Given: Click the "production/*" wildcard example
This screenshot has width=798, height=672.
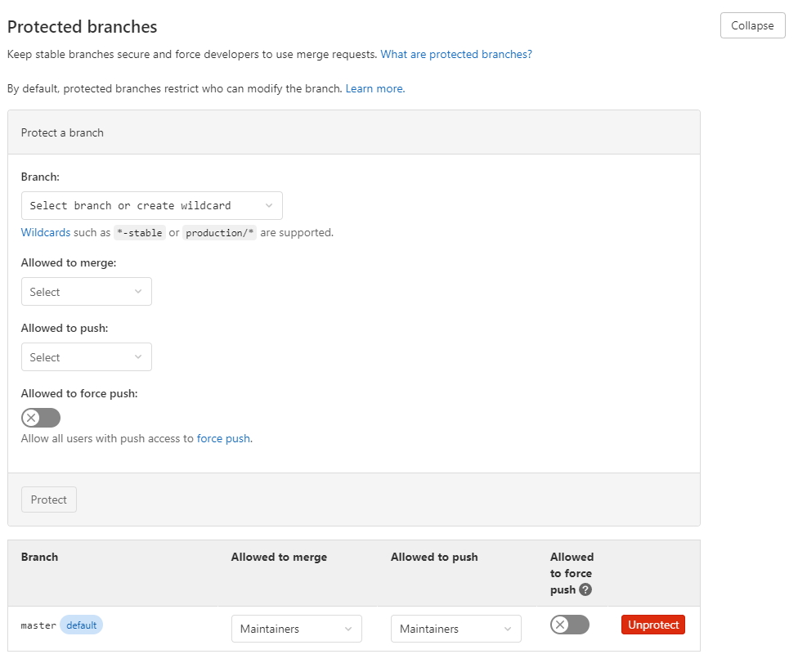Looking at the screenshot, I should pos(219,232).
